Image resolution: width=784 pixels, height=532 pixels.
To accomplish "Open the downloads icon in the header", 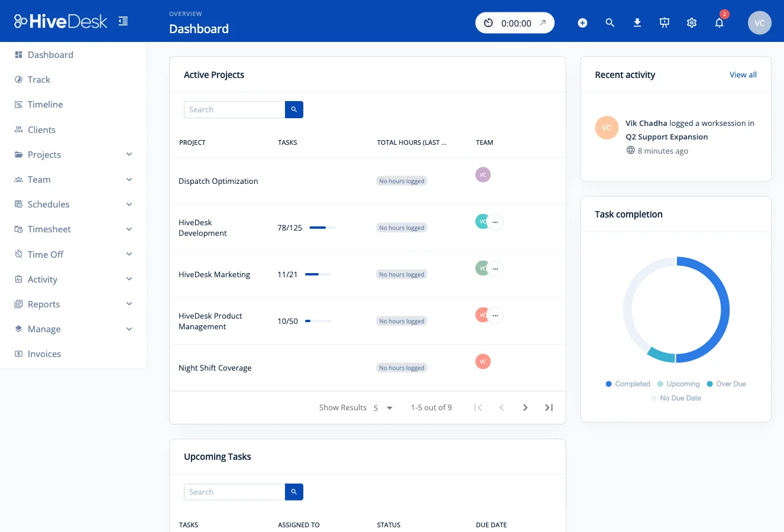I will coord(637,22).
